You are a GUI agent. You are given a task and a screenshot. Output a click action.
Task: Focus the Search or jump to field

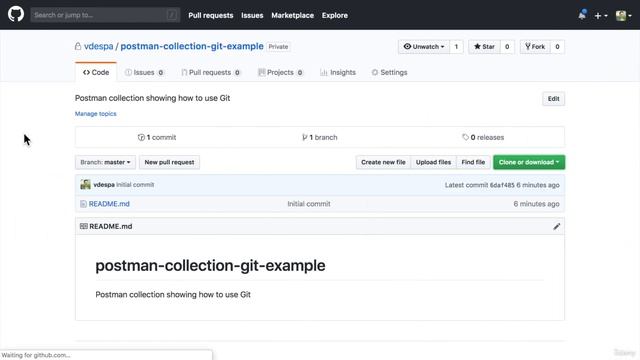[105, 15]
